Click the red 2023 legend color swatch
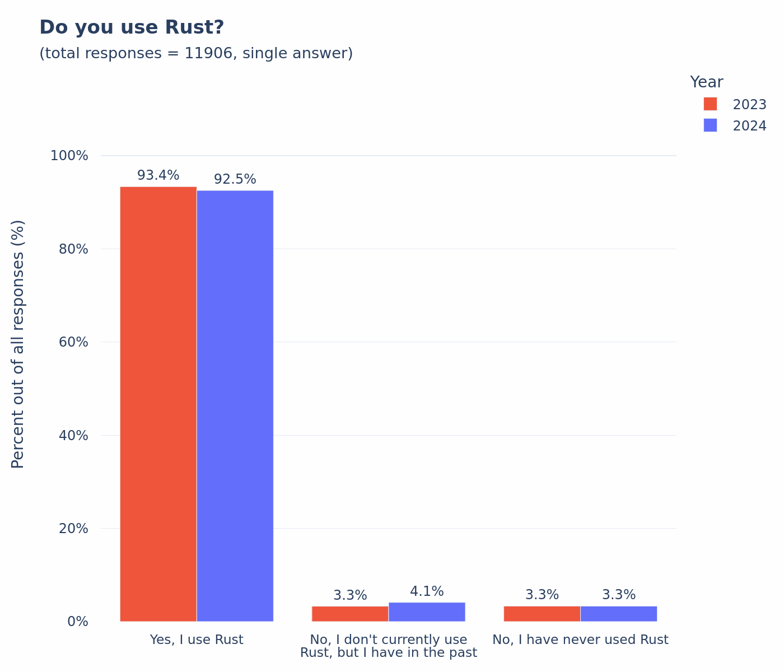This screenshot has height=672, width=784. point(710,104)
